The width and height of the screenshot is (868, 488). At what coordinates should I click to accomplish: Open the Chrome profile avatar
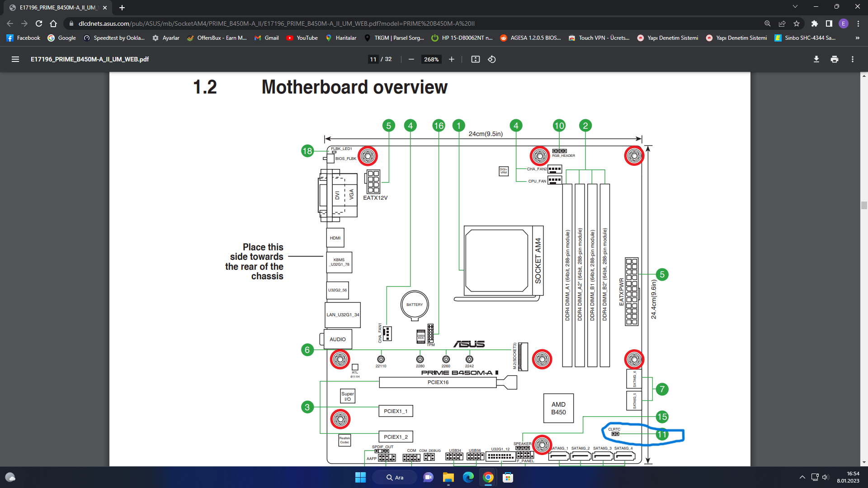pos(844,23)
